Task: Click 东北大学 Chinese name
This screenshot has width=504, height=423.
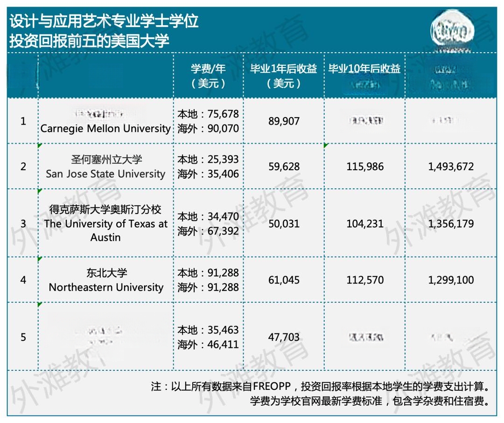Action: pos(106,273)
